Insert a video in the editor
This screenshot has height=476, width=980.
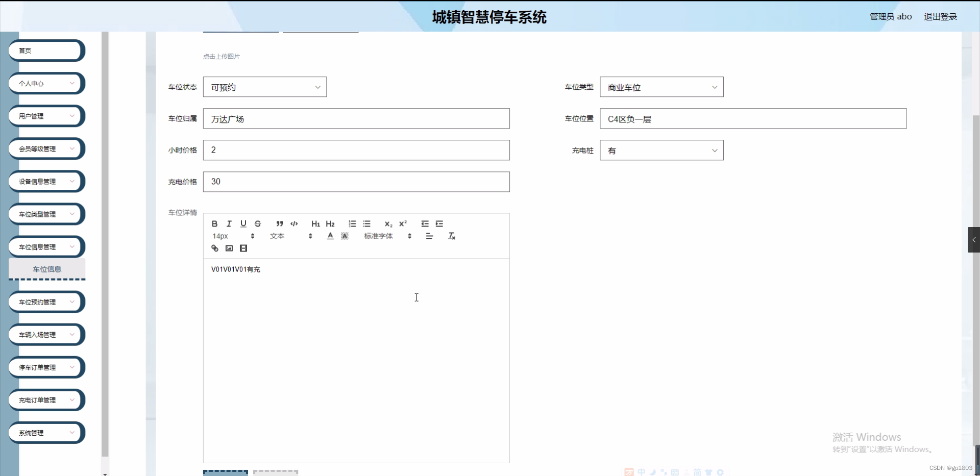click(x=243, y=248)
